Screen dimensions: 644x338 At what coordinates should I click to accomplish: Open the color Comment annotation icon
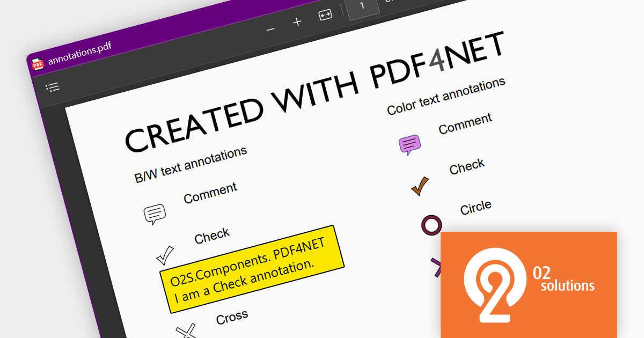pos(409,145)
